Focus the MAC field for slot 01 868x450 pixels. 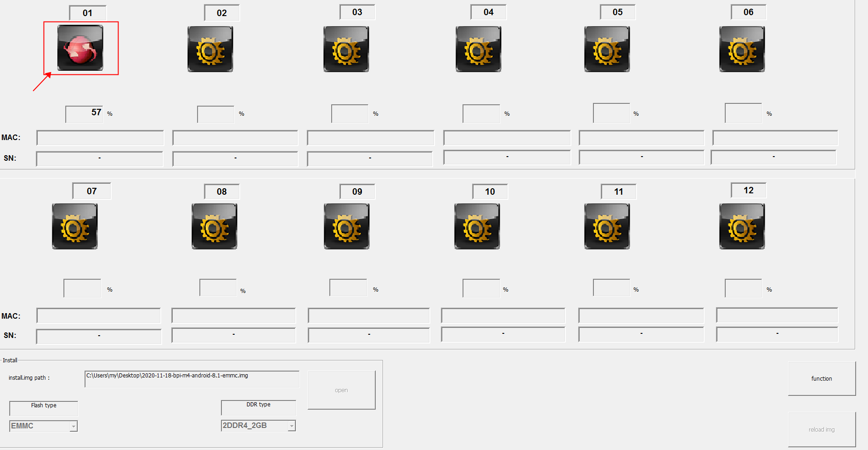pos(100,138)
